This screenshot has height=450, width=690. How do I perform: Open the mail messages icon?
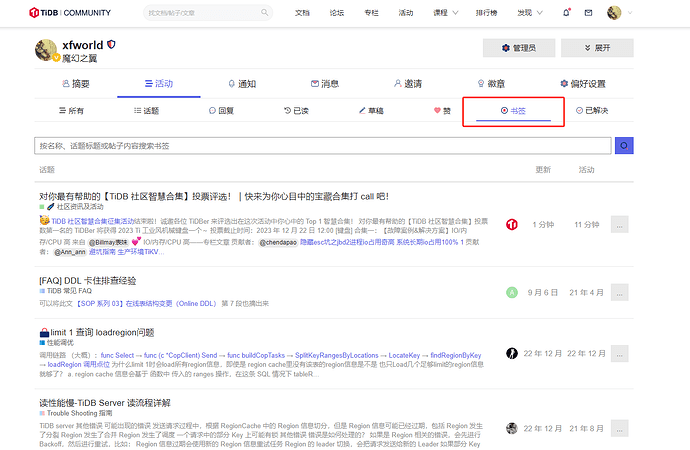pos(588,13)
